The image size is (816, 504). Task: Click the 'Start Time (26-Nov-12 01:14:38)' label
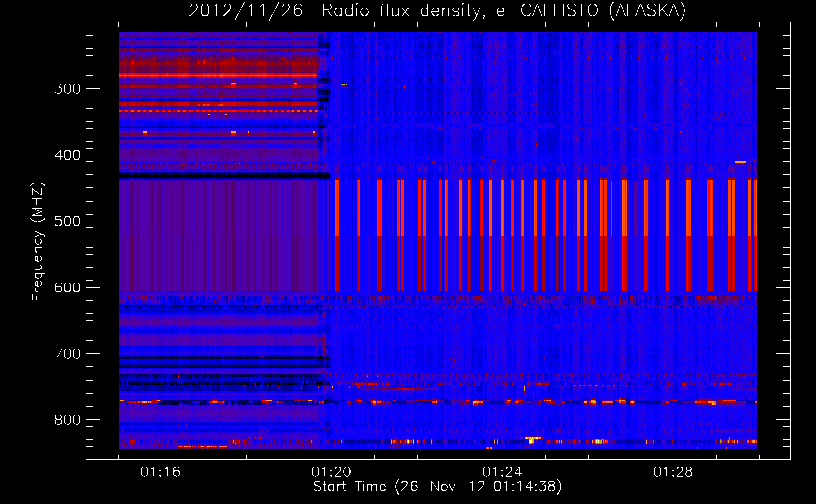437,487
